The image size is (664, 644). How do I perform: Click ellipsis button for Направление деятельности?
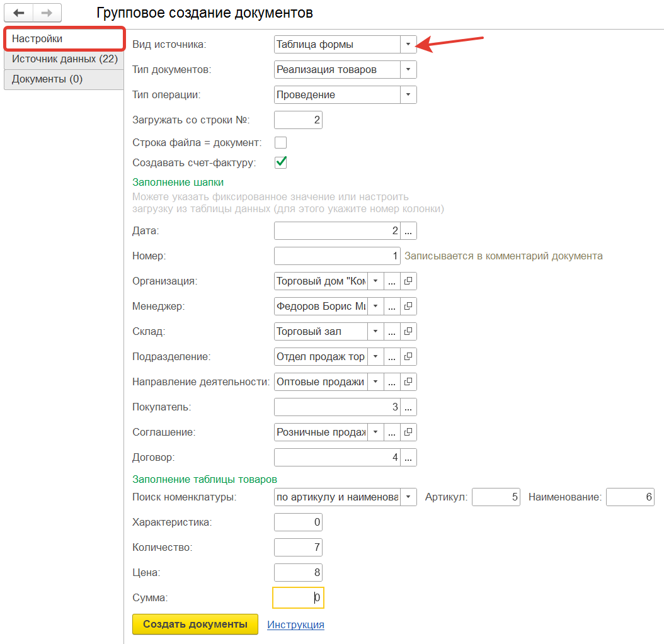[392, 381]
